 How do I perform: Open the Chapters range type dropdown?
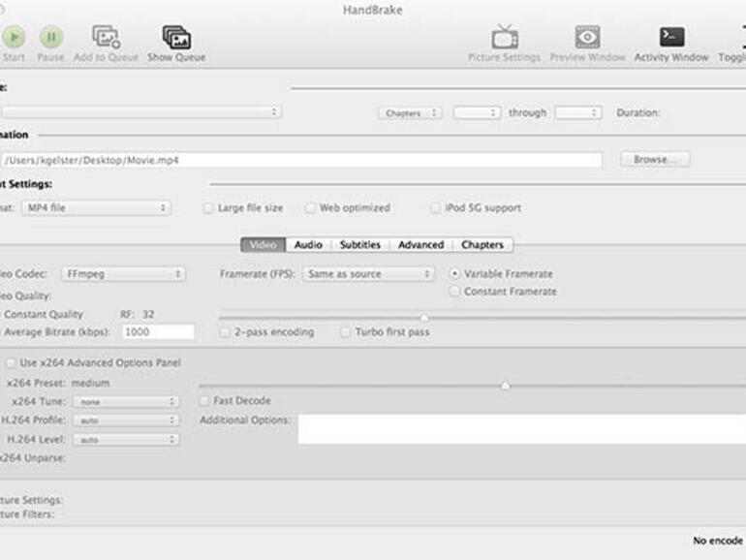pyautogui.click(x=411, y=113)
